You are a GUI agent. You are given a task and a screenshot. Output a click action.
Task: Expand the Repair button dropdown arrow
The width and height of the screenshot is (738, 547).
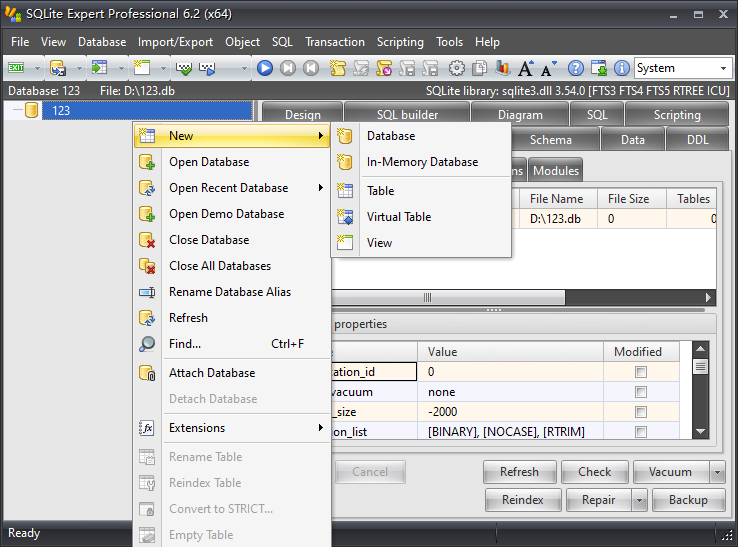click(x=639, y=500)
